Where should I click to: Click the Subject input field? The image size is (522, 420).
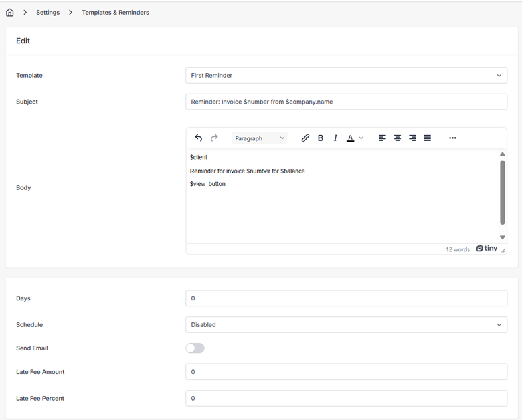(346, 102)
